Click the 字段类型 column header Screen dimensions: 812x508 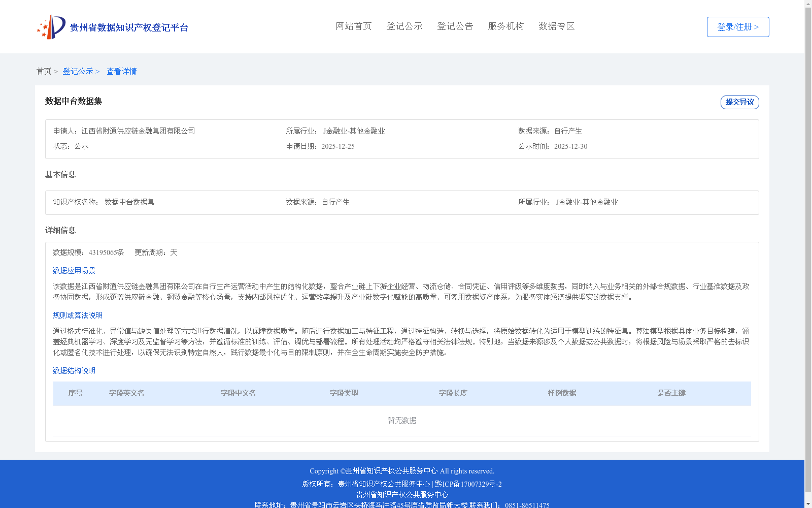pos(344,393)
